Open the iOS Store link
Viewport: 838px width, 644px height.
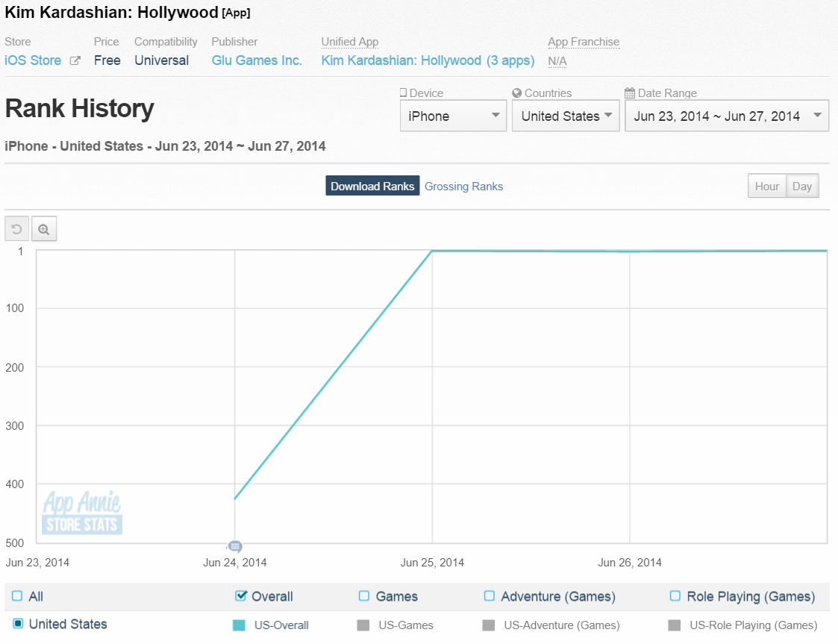coord(33,60)
